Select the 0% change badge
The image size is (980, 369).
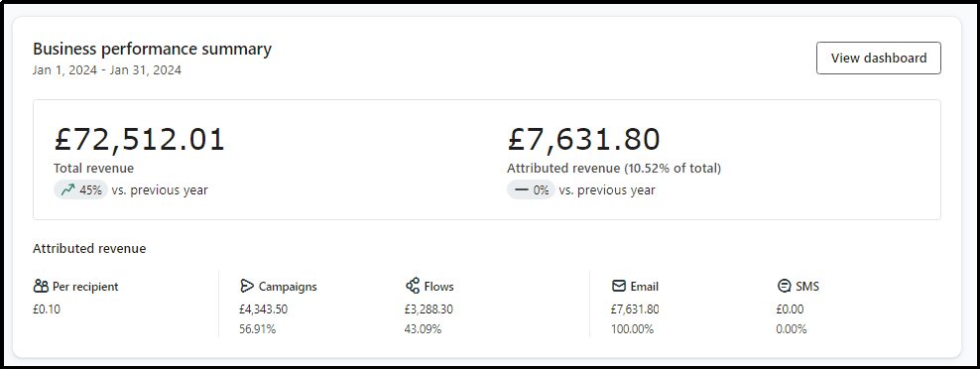tap(531, 190)
